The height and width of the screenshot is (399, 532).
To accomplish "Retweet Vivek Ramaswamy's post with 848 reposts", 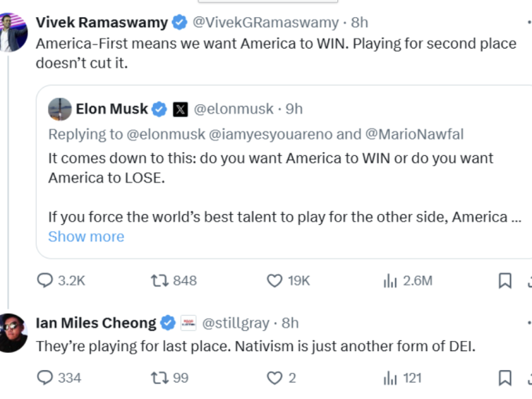I will click(159, 281).
